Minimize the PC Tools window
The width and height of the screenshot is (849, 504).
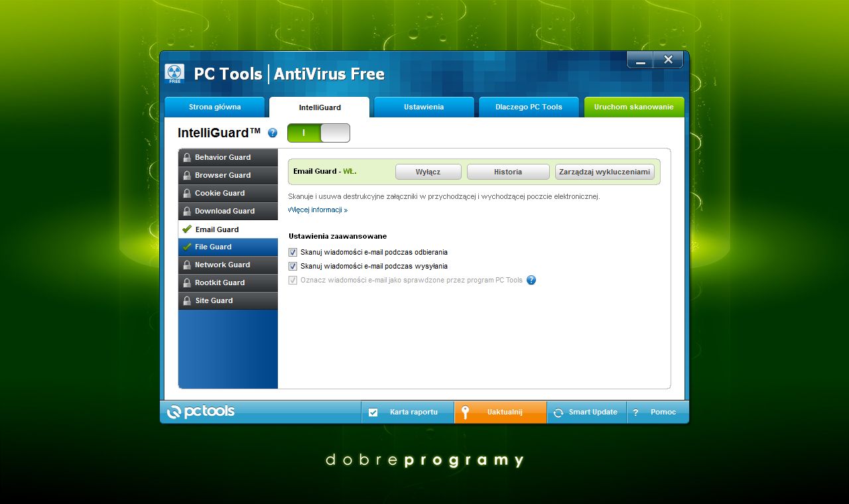click(640, 60)
